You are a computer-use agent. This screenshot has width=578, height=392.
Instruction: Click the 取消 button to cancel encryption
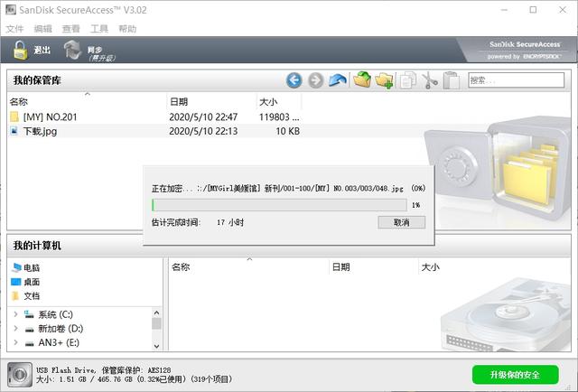[x=401, y=222]
